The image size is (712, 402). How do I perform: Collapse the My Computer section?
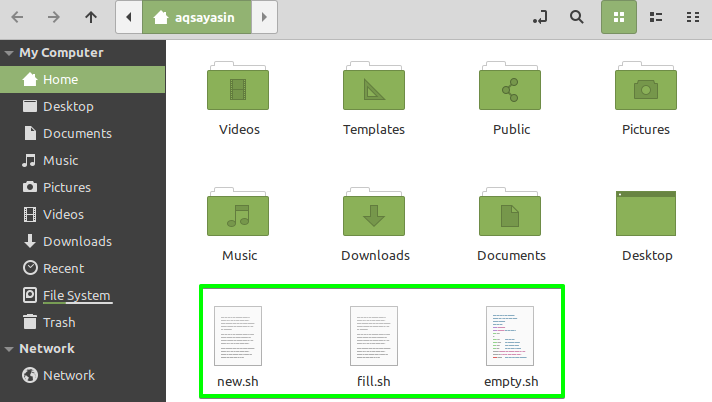(9, 53)
